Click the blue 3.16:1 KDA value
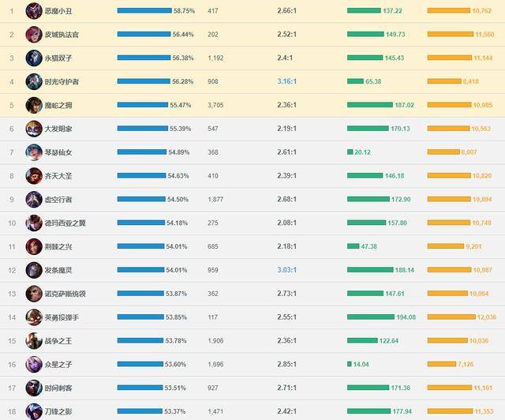The image size is (505, 420). (x=286, y=81)
